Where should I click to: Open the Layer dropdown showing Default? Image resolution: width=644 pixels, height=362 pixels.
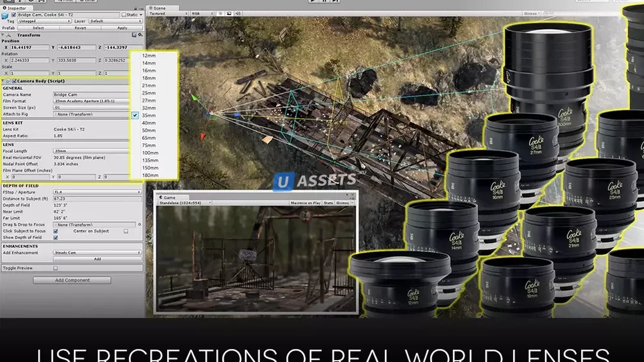(115, 21)
